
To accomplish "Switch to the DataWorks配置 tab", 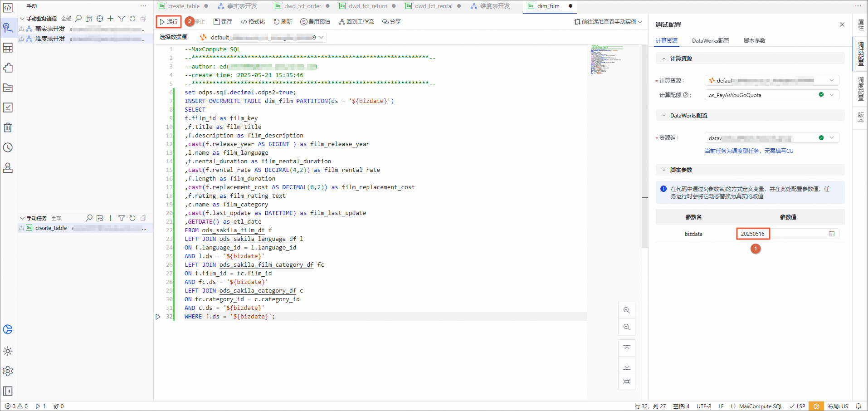I will (710, 41).
